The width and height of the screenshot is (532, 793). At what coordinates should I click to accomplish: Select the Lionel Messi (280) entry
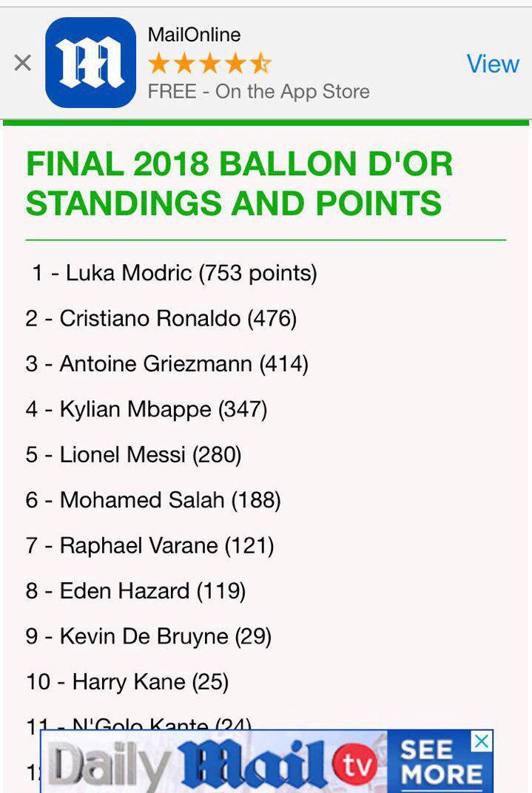133,455
